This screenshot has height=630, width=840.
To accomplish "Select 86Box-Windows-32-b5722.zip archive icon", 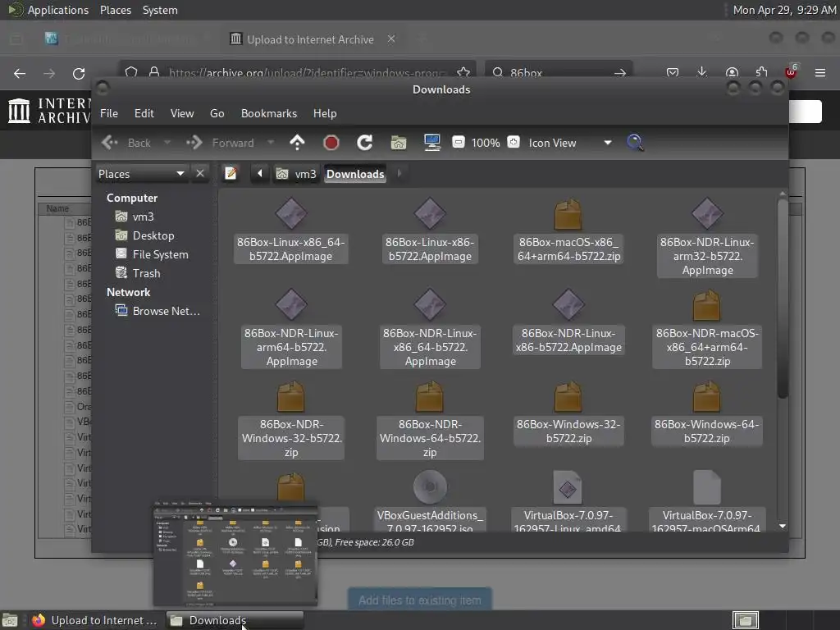I will coord(568,396).
